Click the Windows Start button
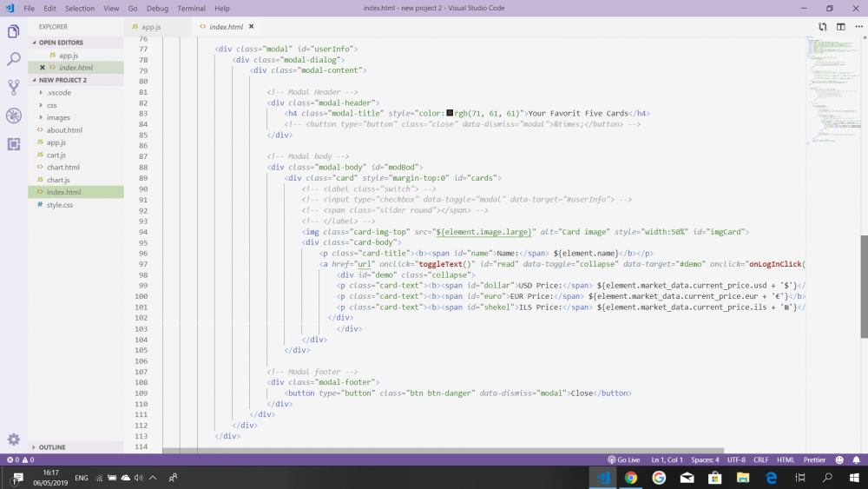868x489 pixels. click(854, 478)
